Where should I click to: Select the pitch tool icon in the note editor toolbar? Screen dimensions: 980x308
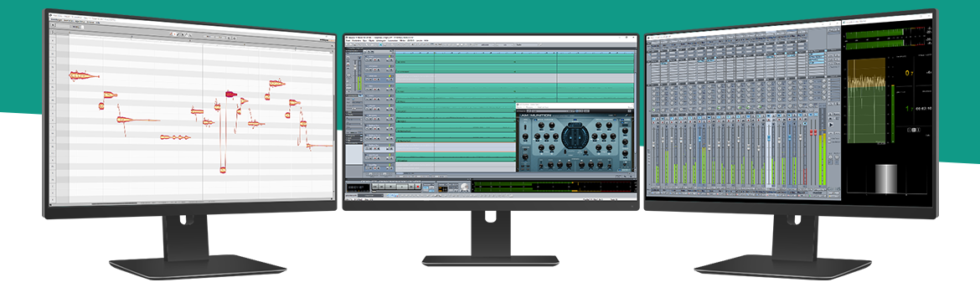tap(174, 34)
